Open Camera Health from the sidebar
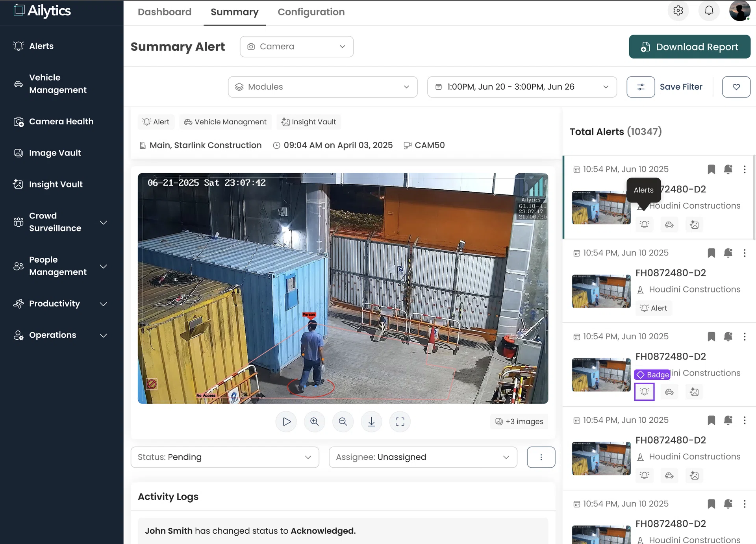Image resolution: width=756 pixels, height=544 pixels. [61, 121]
